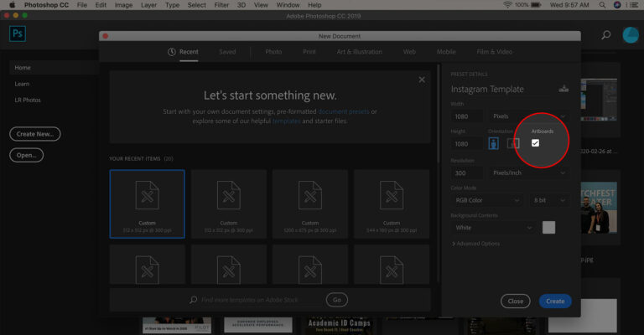Open the search icon on Photoshop home screen
Screen dimensions: 644x335
(x=605, y=35)
